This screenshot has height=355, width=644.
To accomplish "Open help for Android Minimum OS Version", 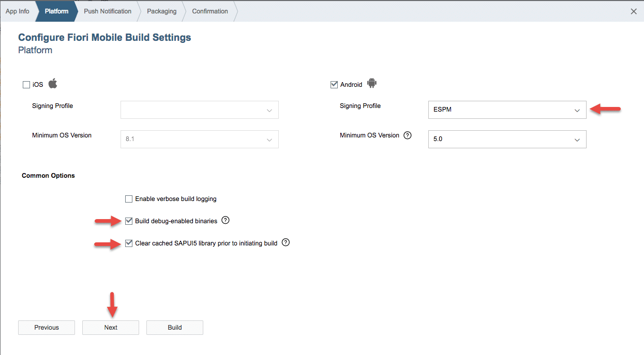I will [x=408, y=135].
